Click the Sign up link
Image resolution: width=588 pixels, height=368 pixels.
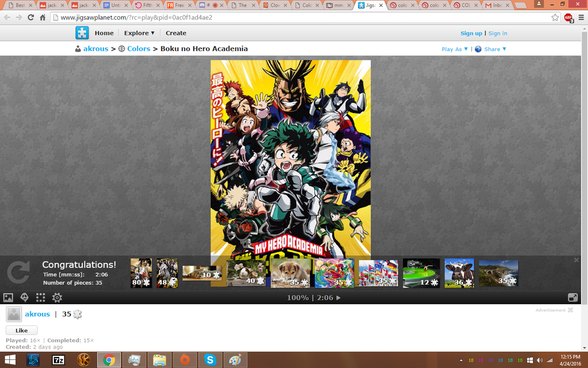(471, 33)
